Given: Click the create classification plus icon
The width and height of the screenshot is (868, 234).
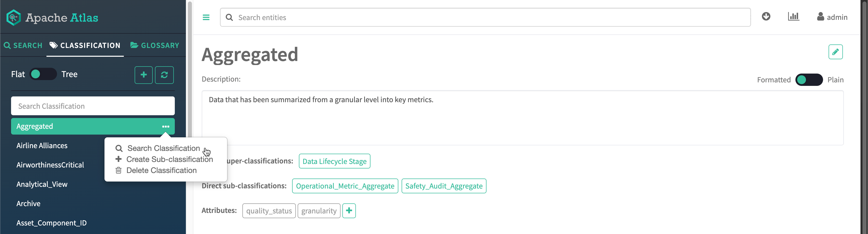Looking at the screenshot, I should 144,75.
